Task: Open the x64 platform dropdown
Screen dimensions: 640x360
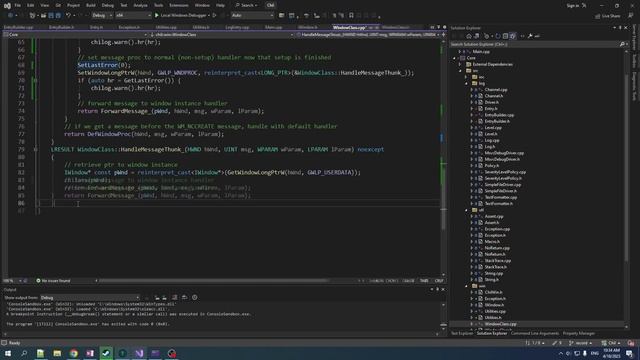Action: (133, 16)
